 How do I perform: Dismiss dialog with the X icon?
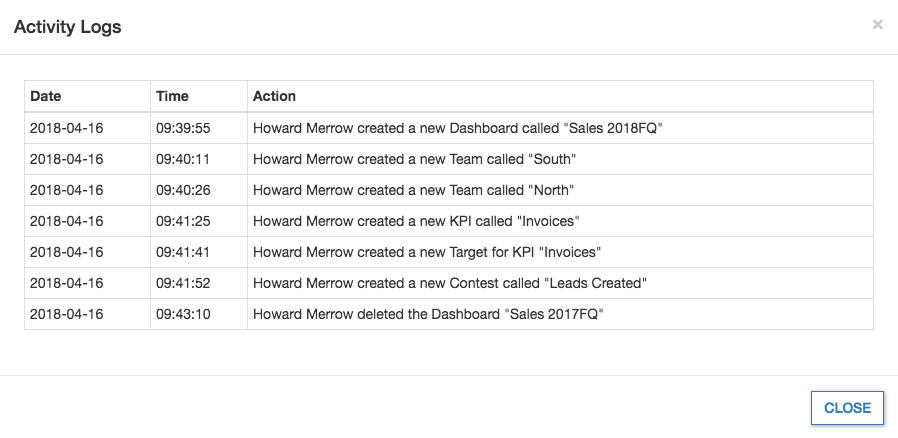coord(877,25)
